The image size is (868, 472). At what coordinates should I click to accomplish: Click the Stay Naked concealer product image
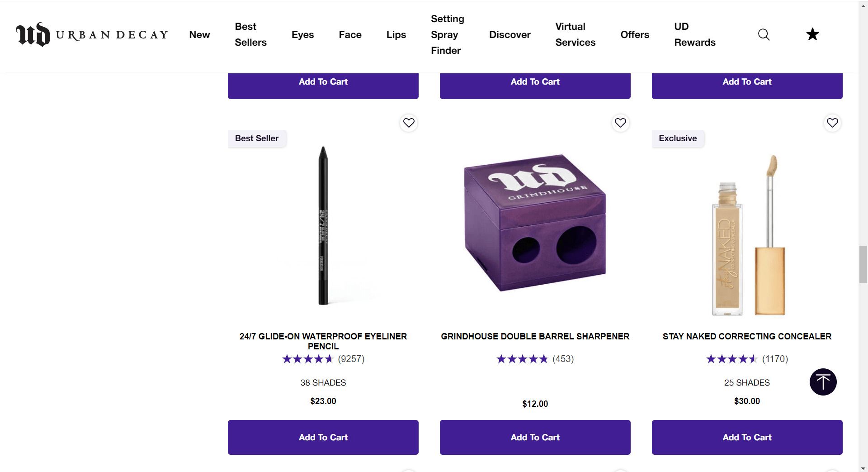click(747, 235)
